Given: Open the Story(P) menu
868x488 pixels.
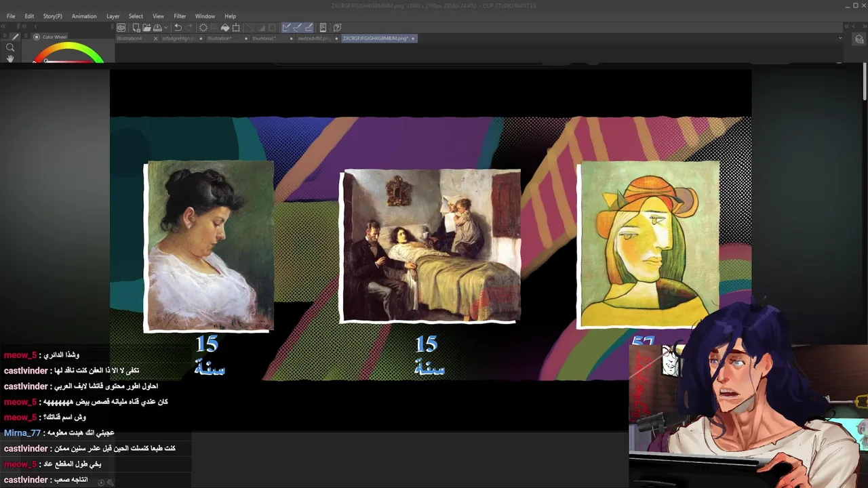Looking at the screenshot, I should coord(52,16).
